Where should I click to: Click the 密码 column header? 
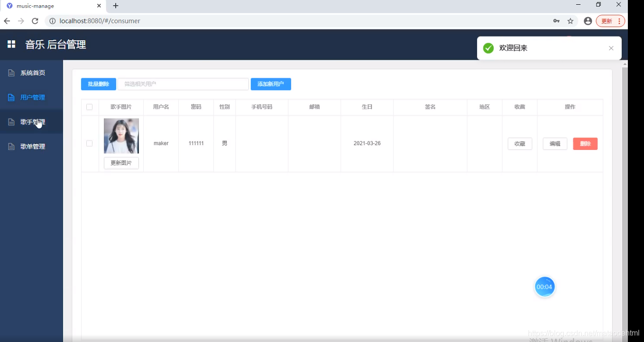pyautogui.click(x=196, y=107)
